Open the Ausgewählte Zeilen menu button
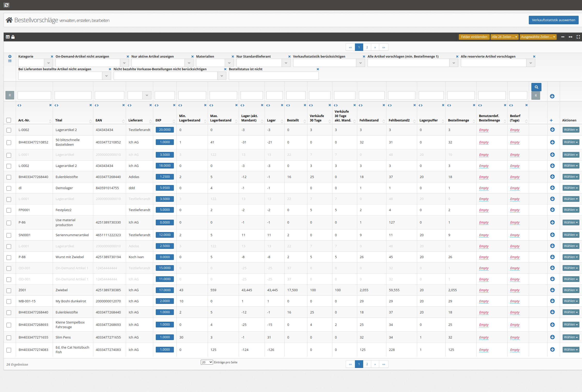 538,37
